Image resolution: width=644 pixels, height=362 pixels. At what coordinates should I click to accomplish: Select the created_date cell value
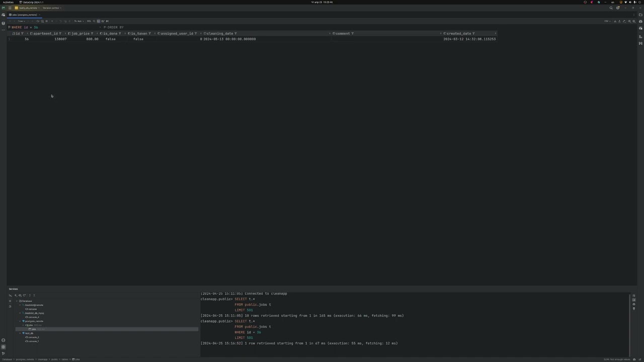pos(469,39)
